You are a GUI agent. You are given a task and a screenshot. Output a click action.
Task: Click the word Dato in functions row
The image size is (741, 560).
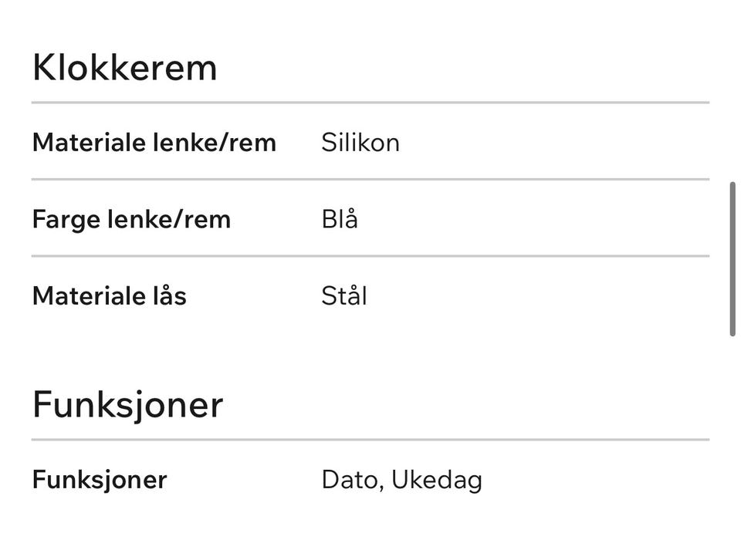coord(350,481)
